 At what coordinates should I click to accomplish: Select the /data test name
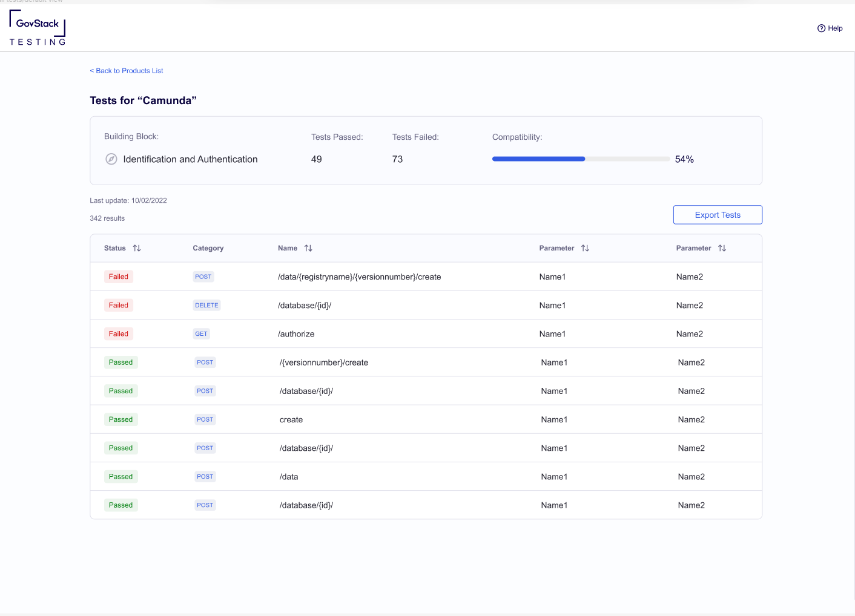click(289, 476)
